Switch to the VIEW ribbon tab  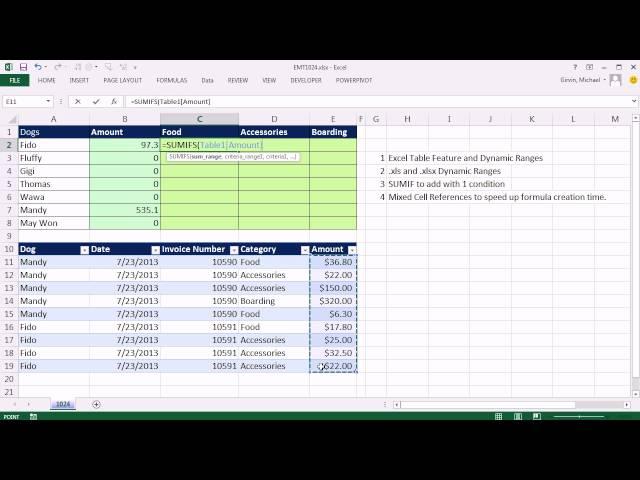[269, 80]
